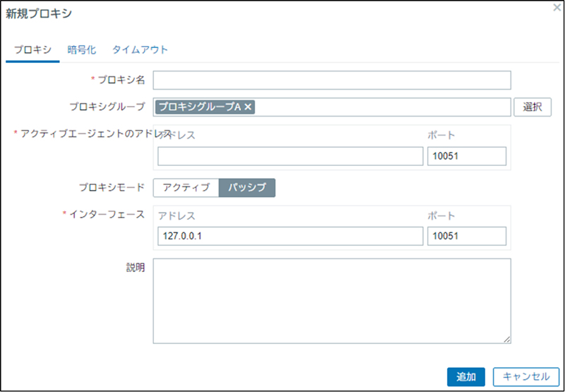Focus the プロキシグループ multiselect field
This screenshot has width=565, height=392.
(x=381, y=107)
